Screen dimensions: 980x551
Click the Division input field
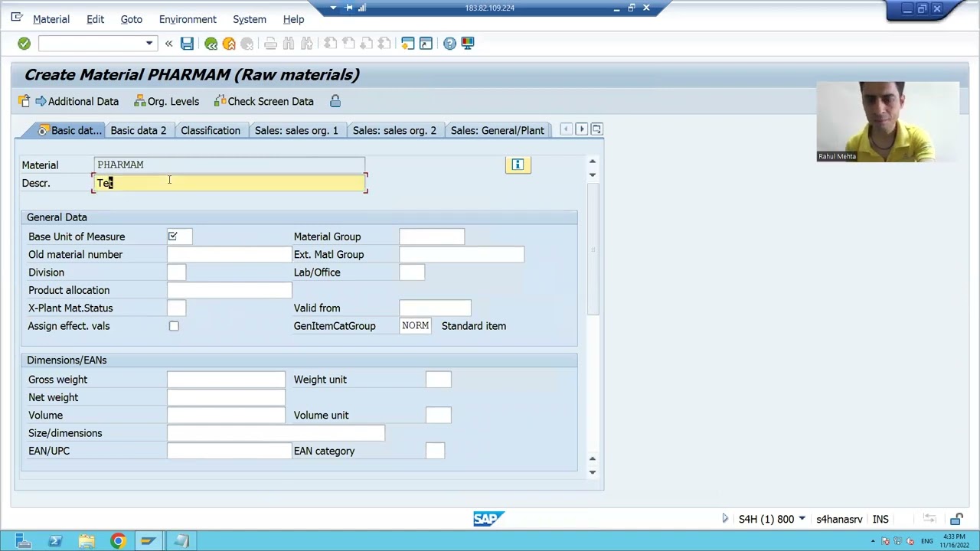[x=176, y=272]
